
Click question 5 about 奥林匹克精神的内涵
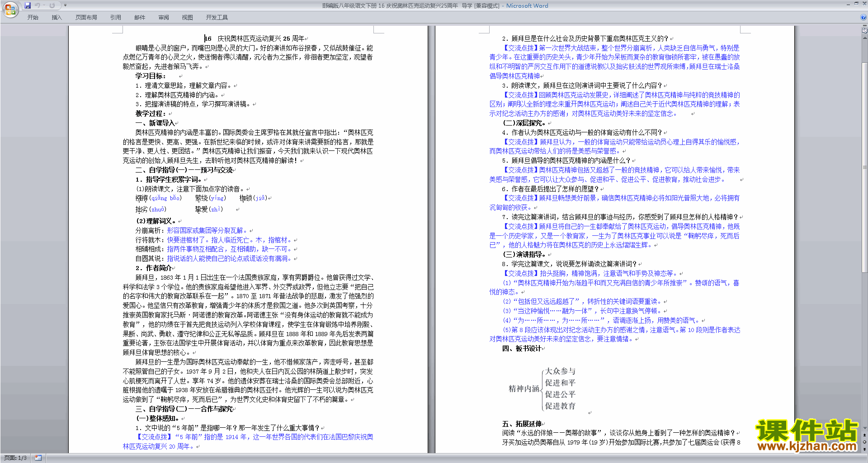point(566,160)
